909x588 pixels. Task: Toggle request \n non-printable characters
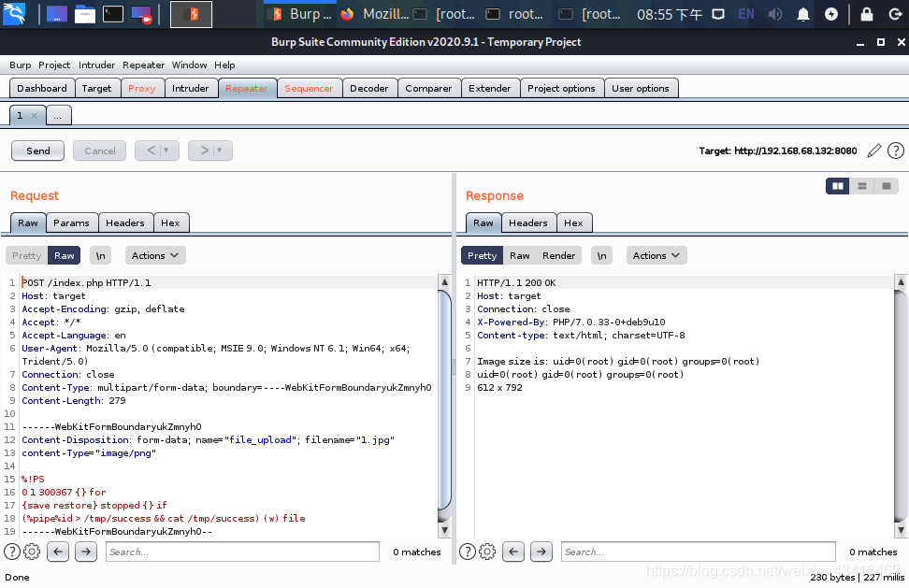click(100, 255)
